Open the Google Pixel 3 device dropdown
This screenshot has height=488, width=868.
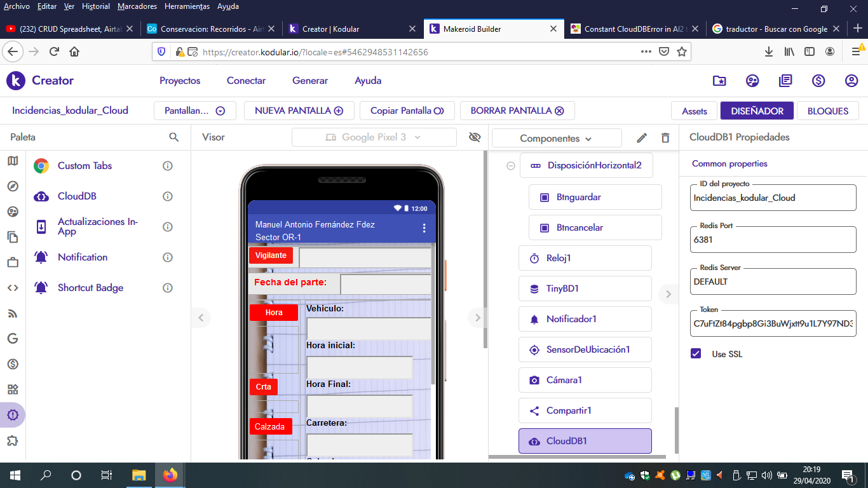[374, 137]
